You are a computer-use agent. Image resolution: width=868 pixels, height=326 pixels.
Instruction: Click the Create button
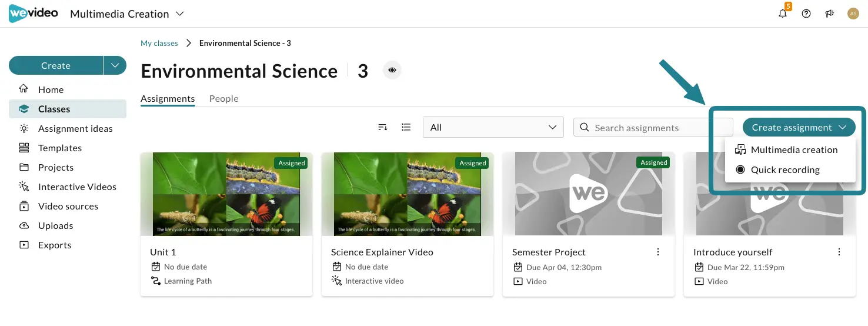click(56, 65)
